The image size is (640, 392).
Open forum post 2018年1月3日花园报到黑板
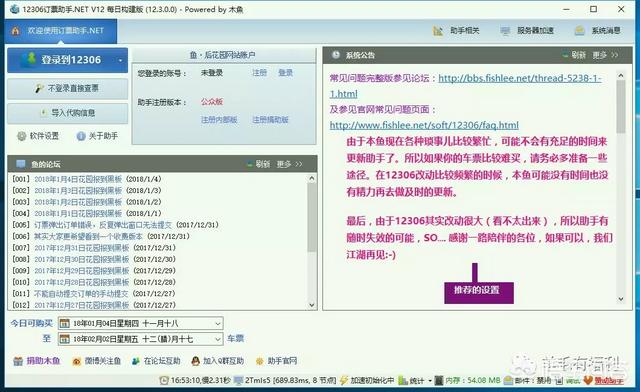click(78, 191)
